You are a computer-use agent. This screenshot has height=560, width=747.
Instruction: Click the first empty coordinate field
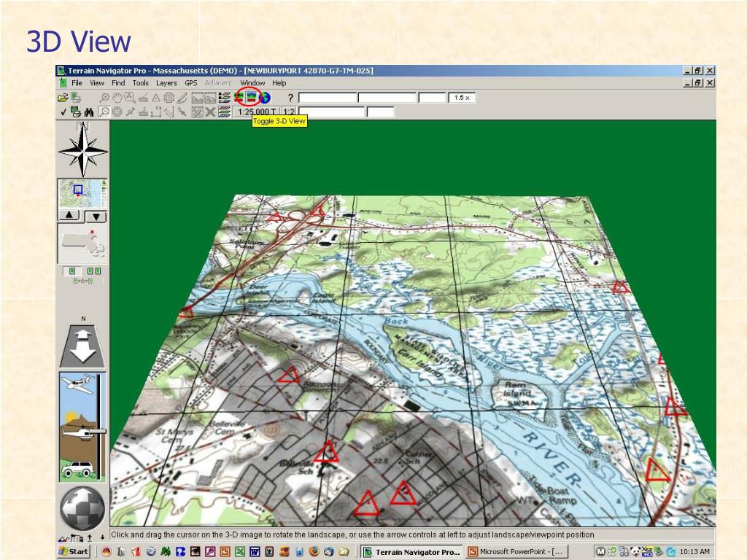(328, 98)
